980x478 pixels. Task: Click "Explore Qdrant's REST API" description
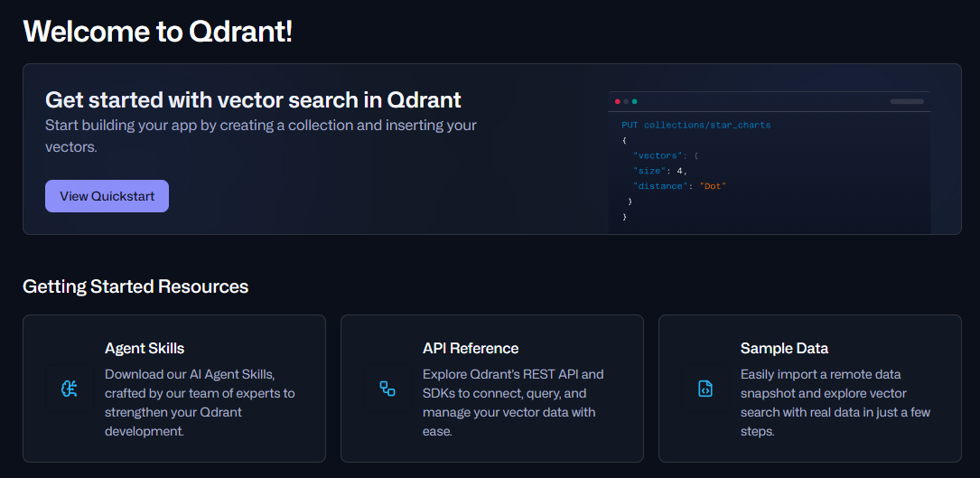coord(514,403)
